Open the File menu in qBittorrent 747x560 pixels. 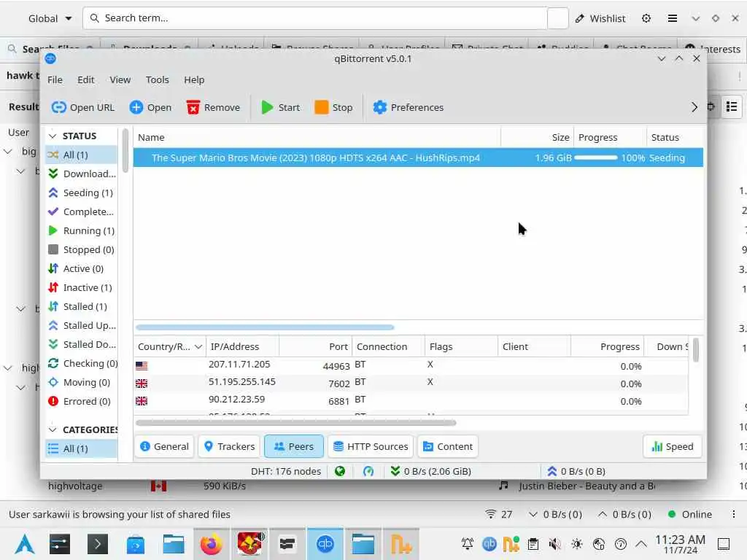pos(55,80)
